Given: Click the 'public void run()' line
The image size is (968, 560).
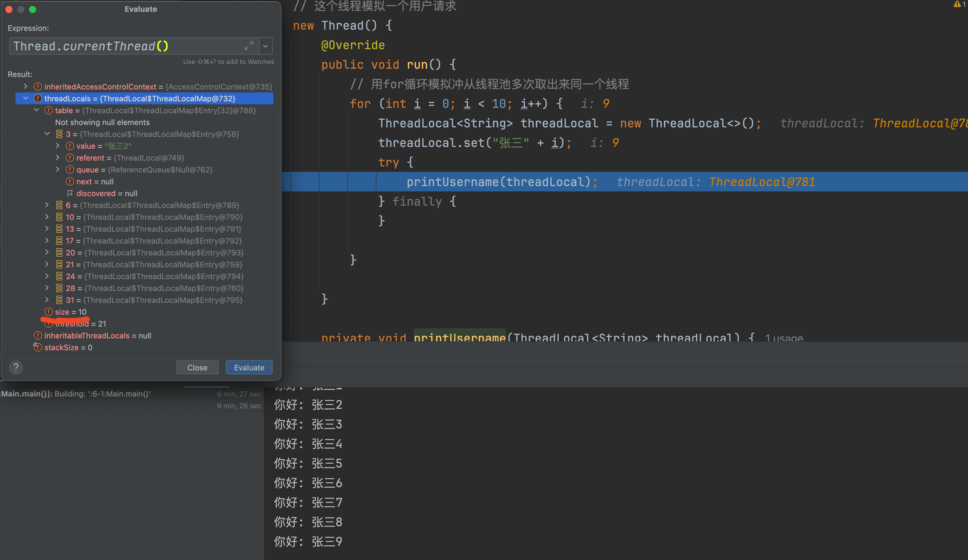Looking at the screenshot, I should pos(389,65).
